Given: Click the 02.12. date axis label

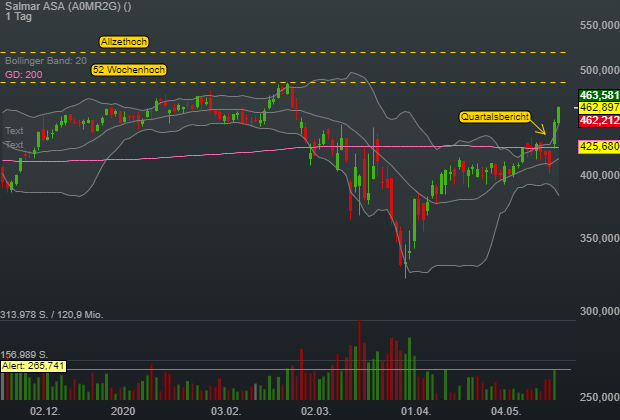Looking at the screenshot, I should point(45,411).
